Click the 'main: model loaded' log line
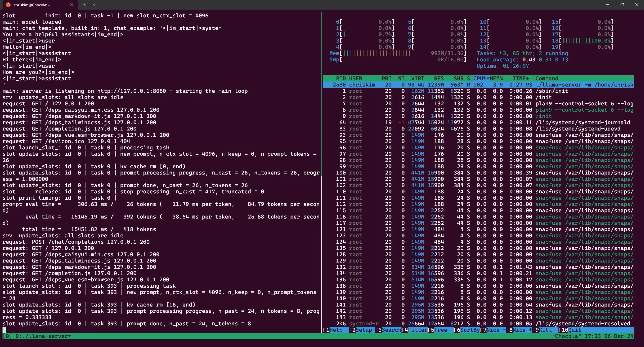 coord(32,22)
